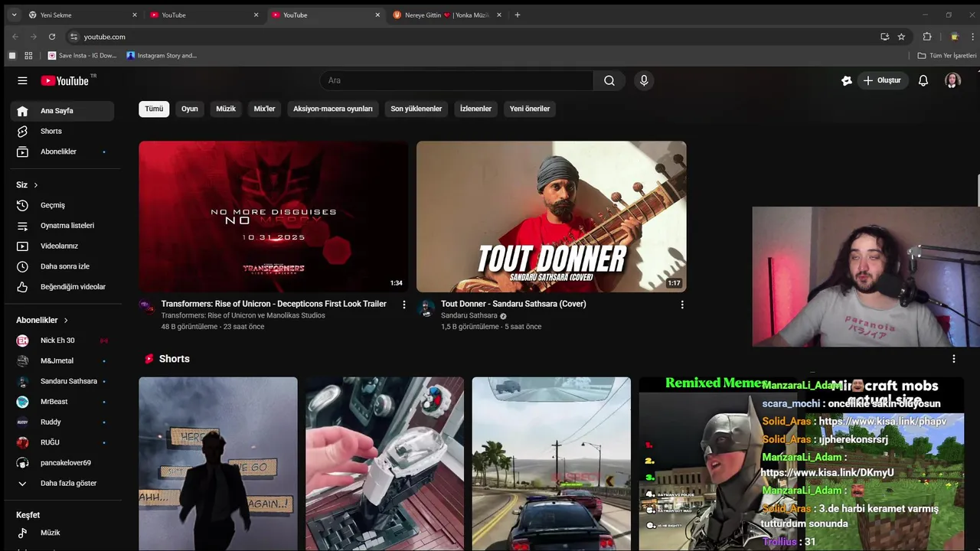Open Daha sonra izle list

pyautogui.click(x=63, y=266)
